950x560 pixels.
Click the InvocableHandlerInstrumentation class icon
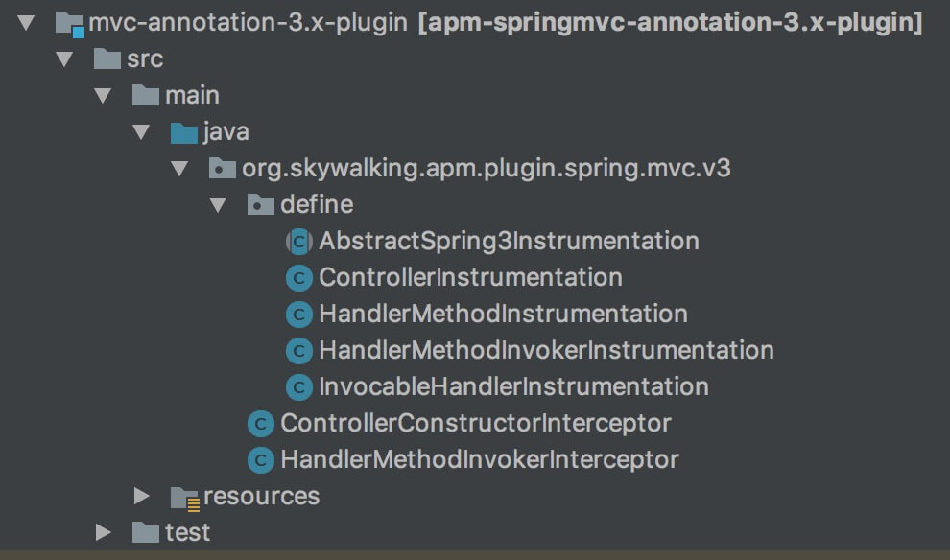pyautogui.click(x=299, y=386)
